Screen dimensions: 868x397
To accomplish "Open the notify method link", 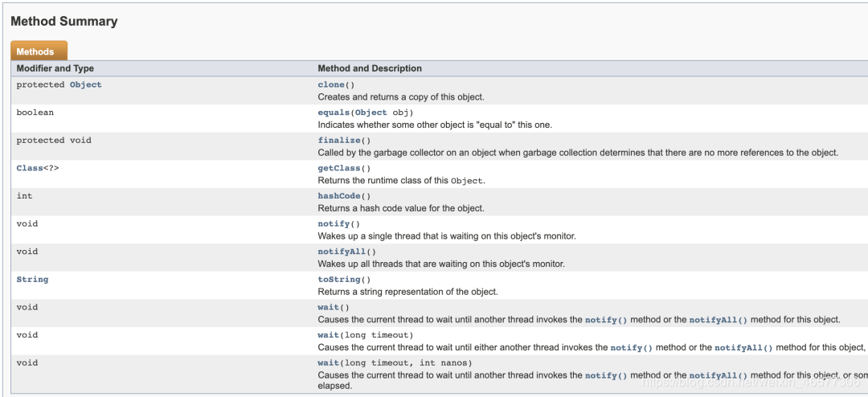I will [334, 223].
